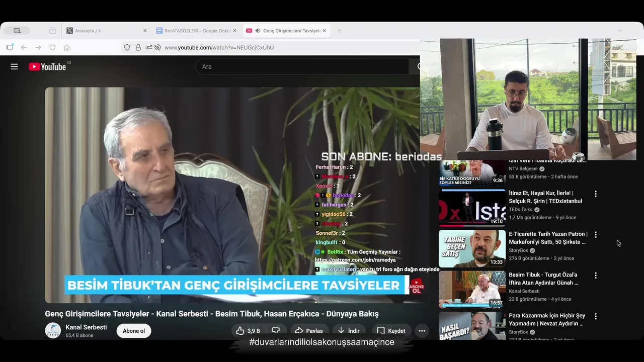This screenshot has height=362, width=644.
Task: Open the 'Para Kazanmak İçin Hiçbir Şey' title
Action: pyautogui.click(x=547, y=320)
